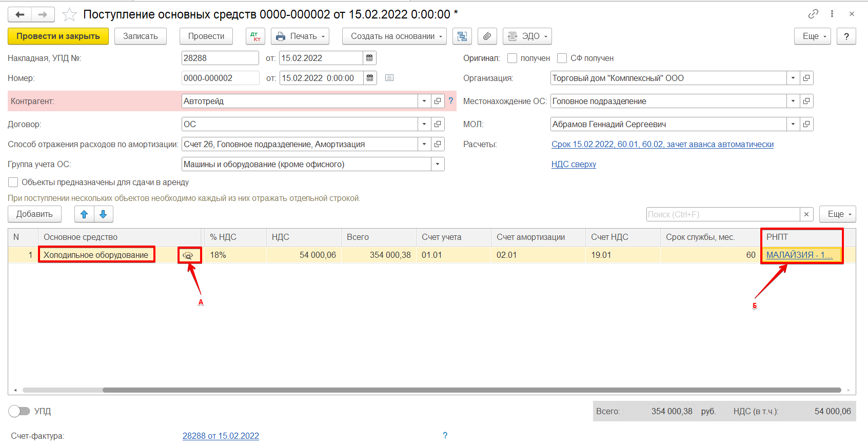Open the three-dot options menu in the title bar
The height and width of the screenshot is (448, 868).
coord(832,14)
